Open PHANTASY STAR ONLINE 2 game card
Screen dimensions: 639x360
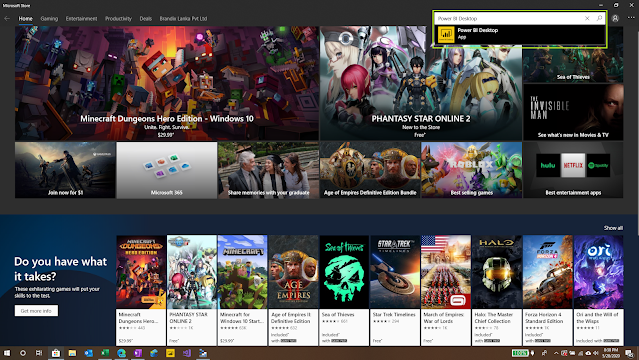click(x=192, y=290)
